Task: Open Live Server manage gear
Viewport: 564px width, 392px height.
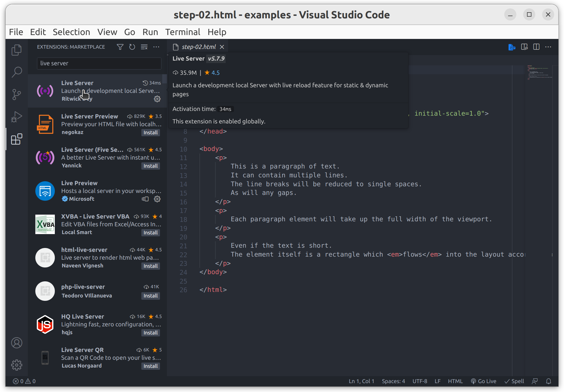Action: (x=157, y=99)
